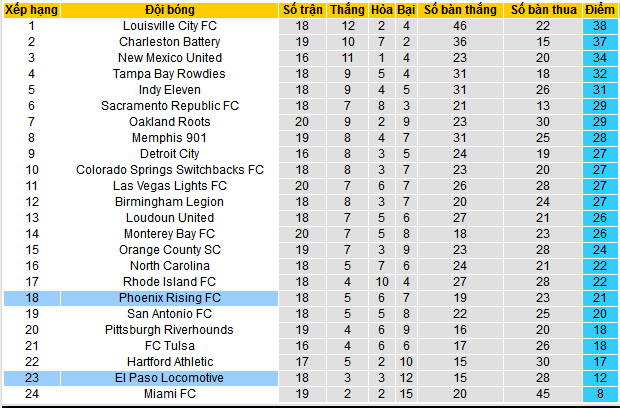Click Miami FC's 8 points cell
This screenshot has height=408, width=620.
click(599, 394)
